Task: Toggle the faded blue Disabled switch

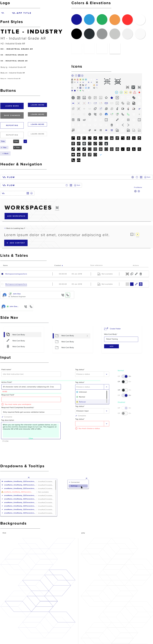Action: click(125, 408)
